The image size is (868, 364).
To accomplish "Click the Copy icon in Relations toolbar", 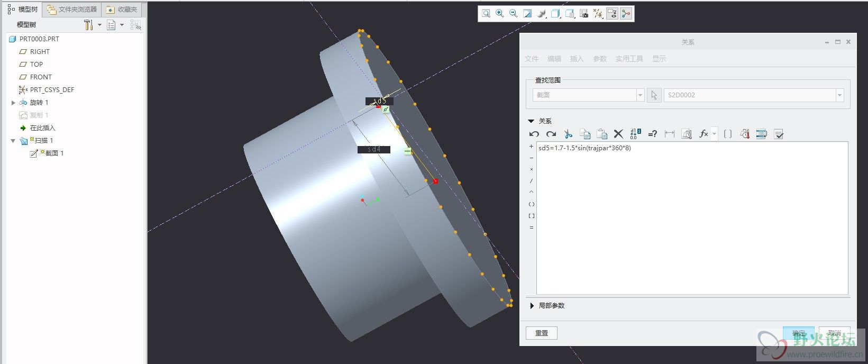I will [x=585, y=134].
